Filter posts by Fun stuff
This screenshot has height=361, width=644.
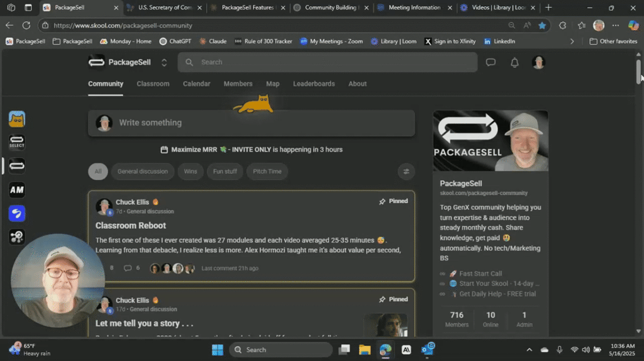(x=225, y=172)
